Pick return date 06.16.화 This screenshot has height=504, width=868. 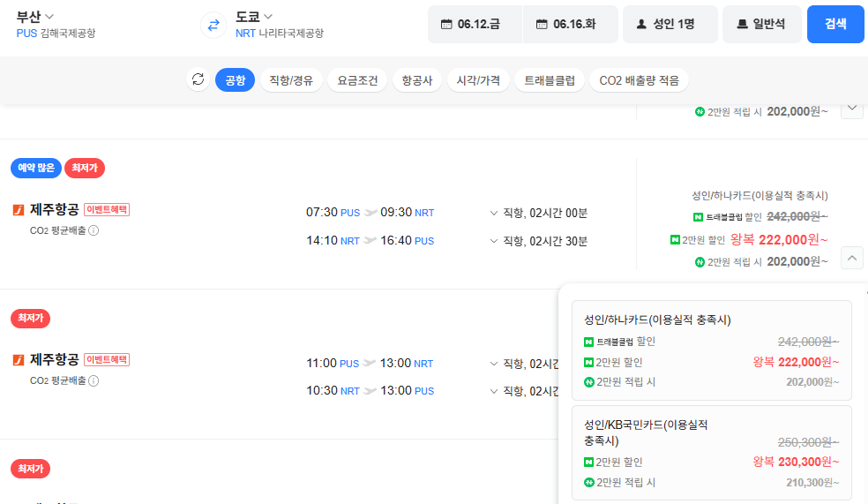pyautogui.click(x=570, y=24)
